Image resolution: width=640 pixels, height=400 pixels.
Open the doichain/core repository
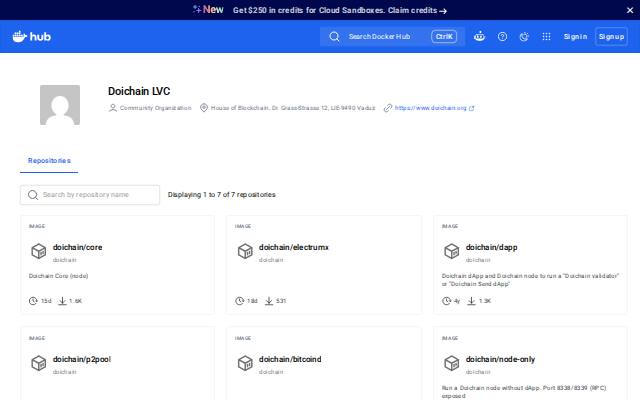(77, 247)
